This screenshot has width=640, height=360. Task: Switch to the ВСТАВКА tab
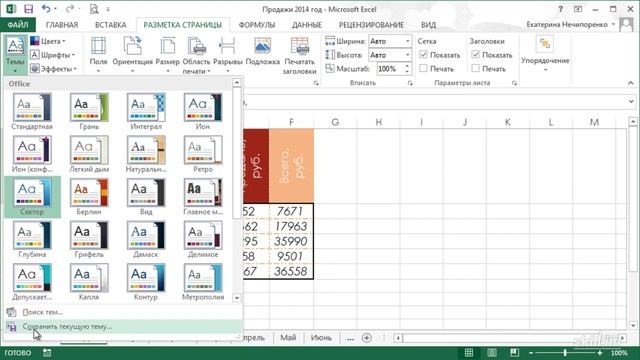(111, 25)
